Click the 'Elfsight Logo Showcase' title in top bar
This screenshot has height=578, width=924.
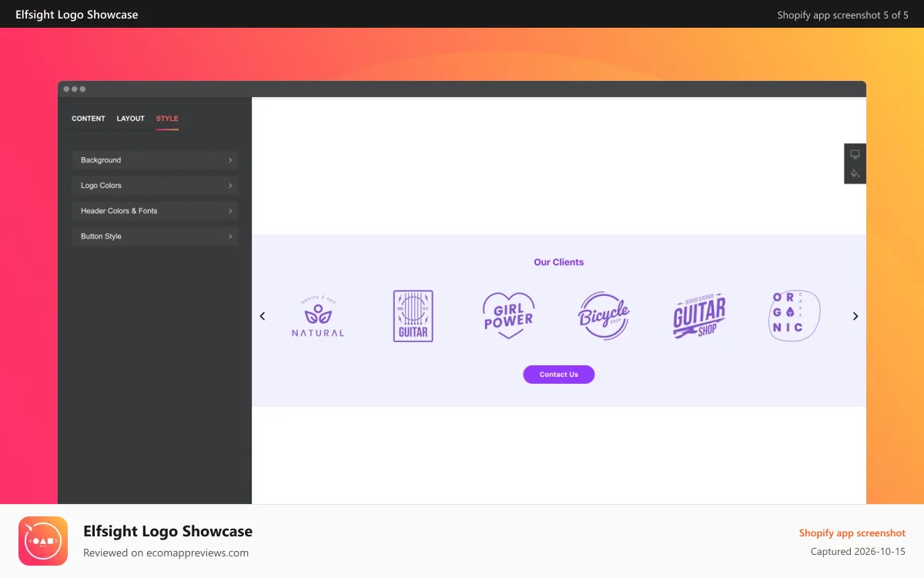click(77, 14)
